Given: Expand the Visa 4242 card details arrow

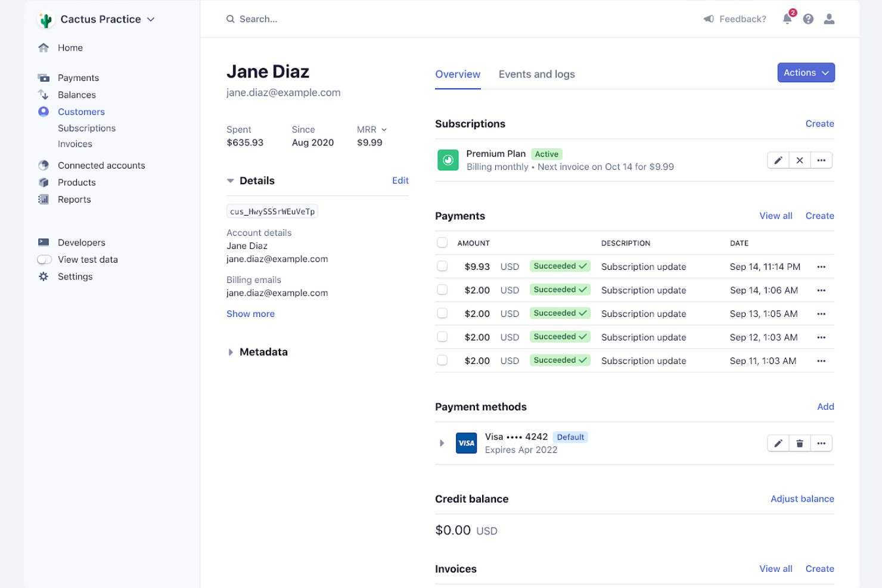Looking at the screenshot, I should point(442,443).
